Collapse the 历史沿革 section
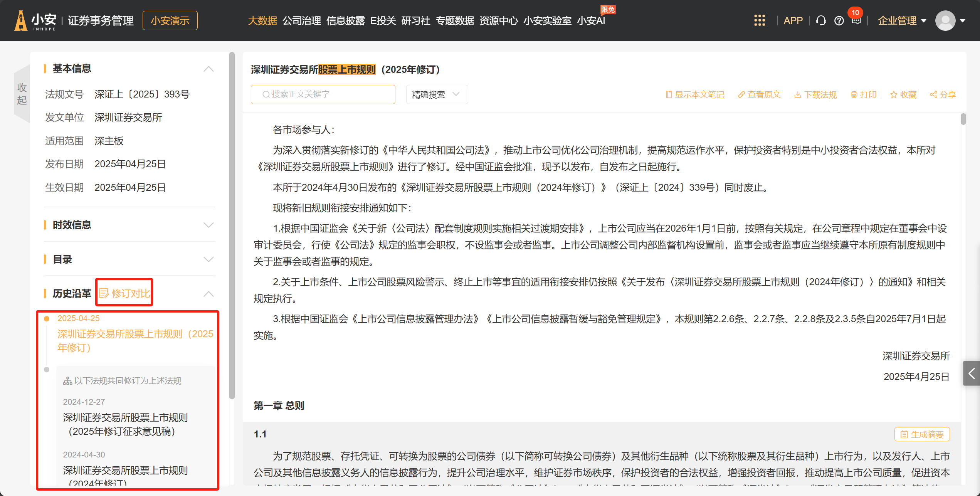Viewport: 980px width, 496px height. (x=208, y=294)
